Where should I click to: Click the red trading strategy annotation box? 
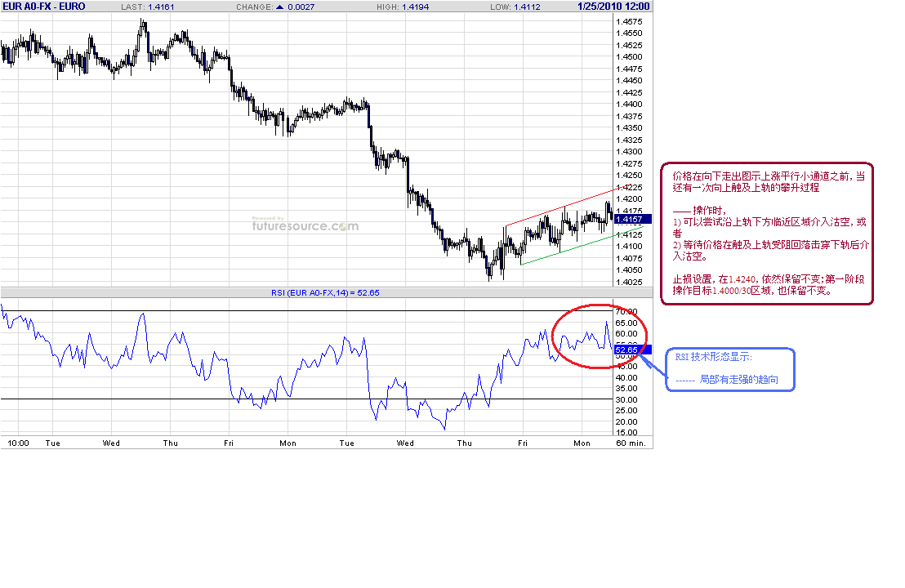coord(767,234)
